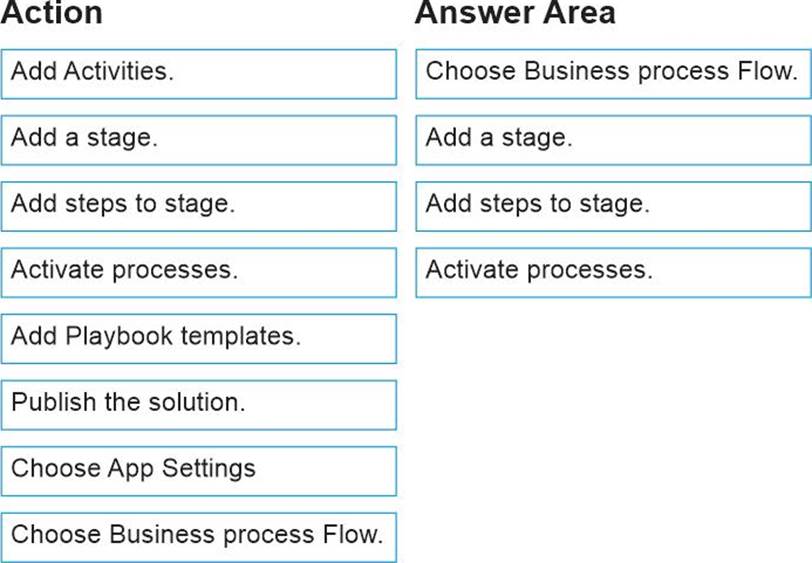Pick the Add Playbook templates action

coord(198,338)
